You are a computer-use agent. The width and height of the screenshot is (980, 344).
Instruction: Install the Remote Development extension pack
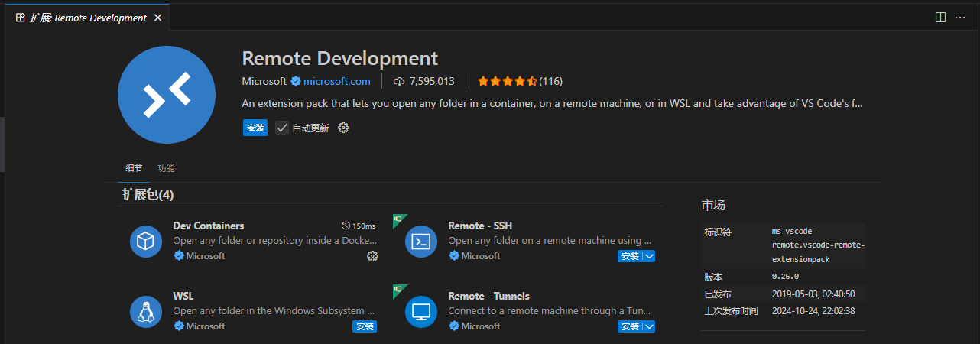click(x=255, y=128)
